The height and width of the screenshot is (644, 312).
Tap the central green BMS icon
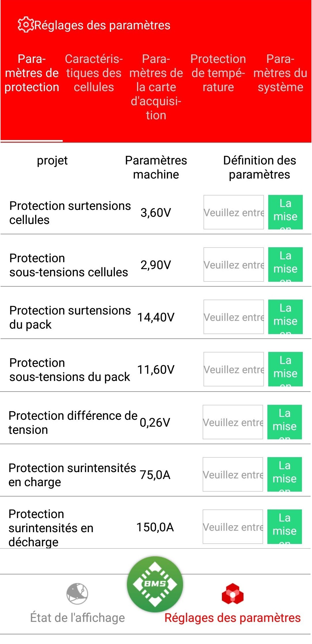pos(155,584)
